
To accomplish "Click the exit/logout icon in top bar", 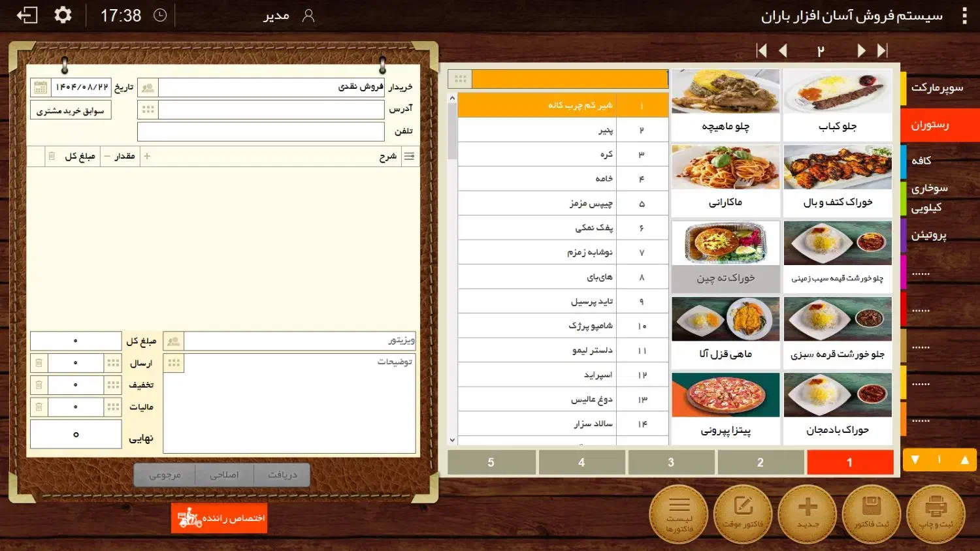I will click(x=27, y=15).
